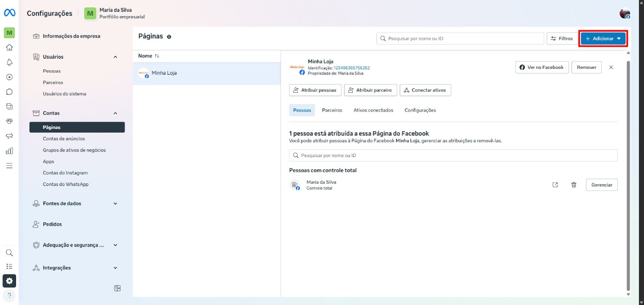Click the Ver no Facebook button

click(x=542, y=67)
